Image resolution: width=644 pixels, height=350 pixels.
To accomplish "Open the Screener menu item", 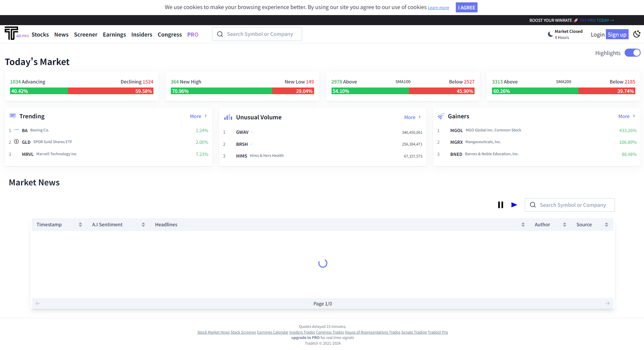I will [x=85, y=34].
